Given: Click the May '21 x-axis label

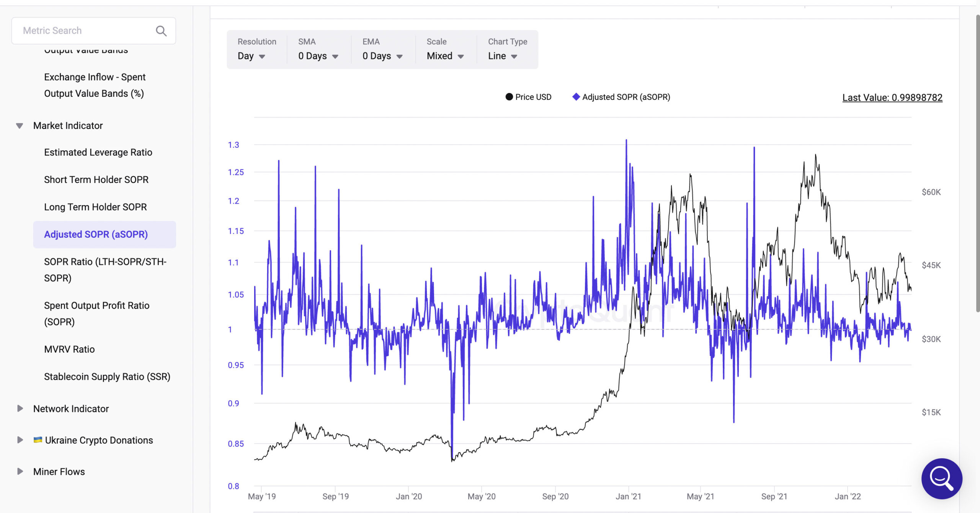Looking at the screenshot, I should click(700, 497).
